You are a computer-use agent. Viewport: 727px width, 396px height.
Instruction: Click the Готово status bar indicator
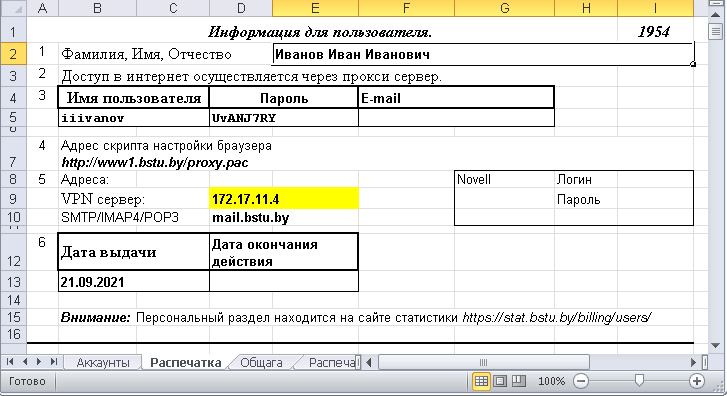[27, 381]
